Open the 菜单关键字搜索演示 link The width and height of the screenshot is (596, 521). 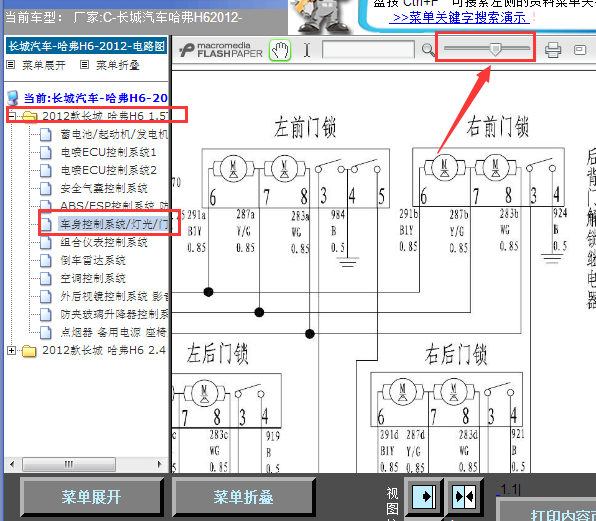(x=459, y=17)
